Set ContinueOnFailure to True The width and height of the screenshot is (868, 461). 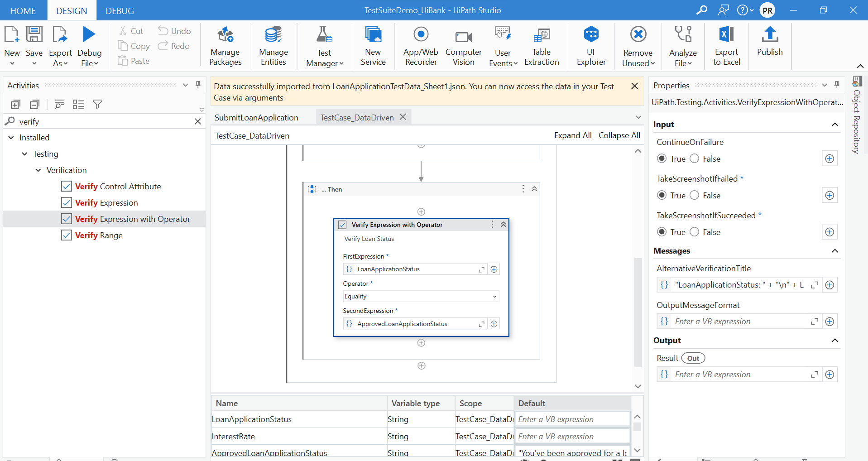pos(662,158)
